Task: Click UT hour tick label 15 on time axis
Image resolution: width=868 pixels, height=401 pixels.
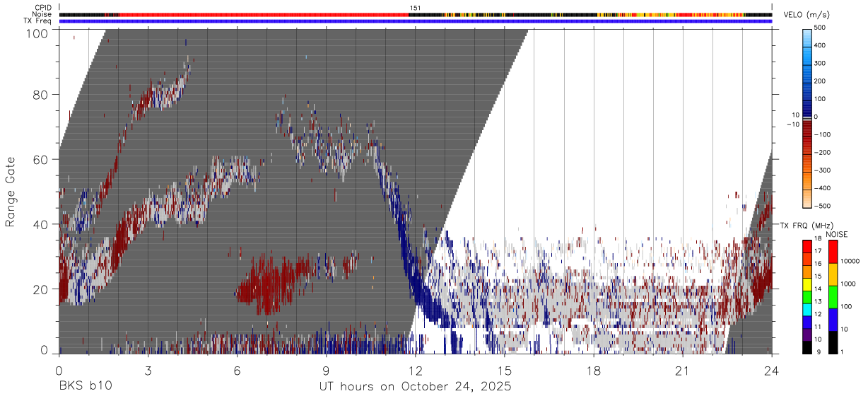Action: point(504,371)
